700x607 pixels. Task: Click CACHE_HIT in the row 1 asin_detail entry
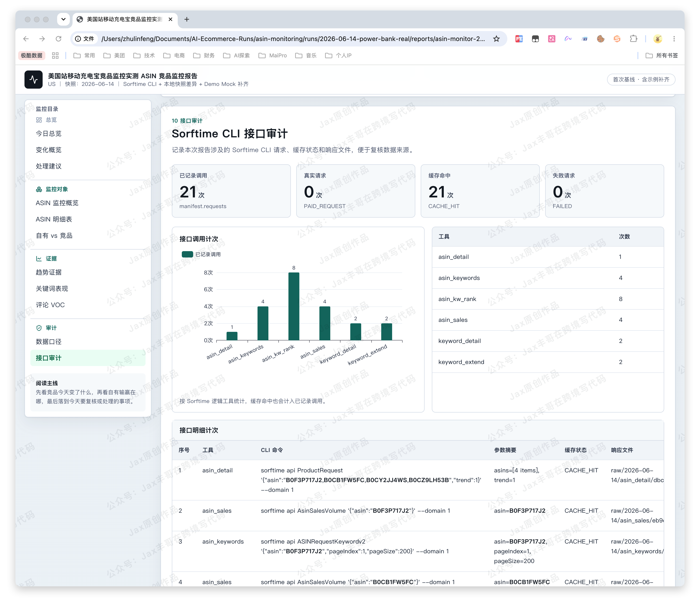point(581,471)
